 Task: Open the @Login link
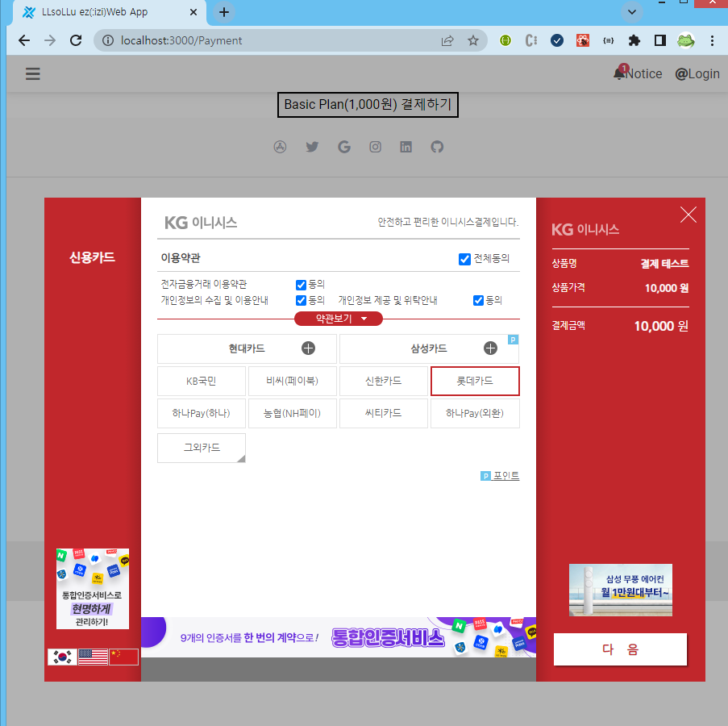point(697,74)
